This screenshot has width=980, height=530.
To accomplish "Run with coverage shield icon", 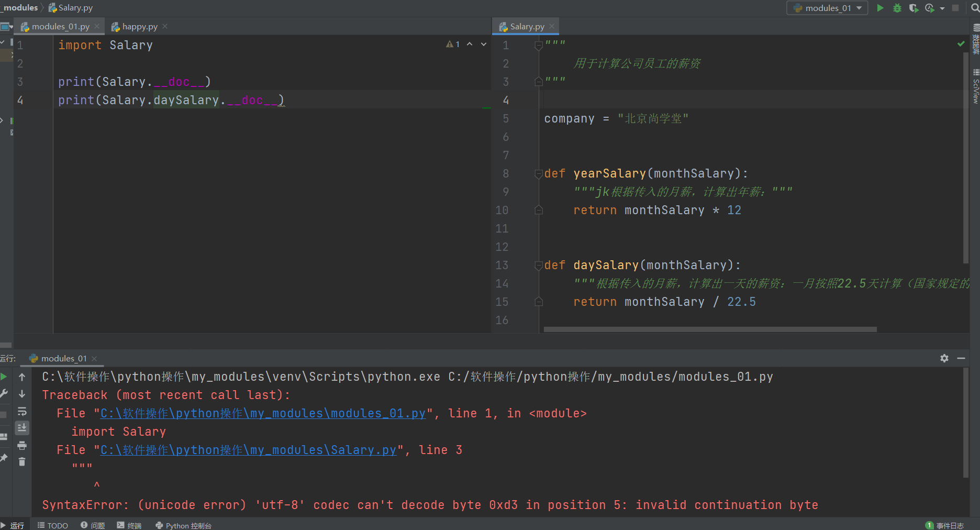I will [x=914, y=8].
